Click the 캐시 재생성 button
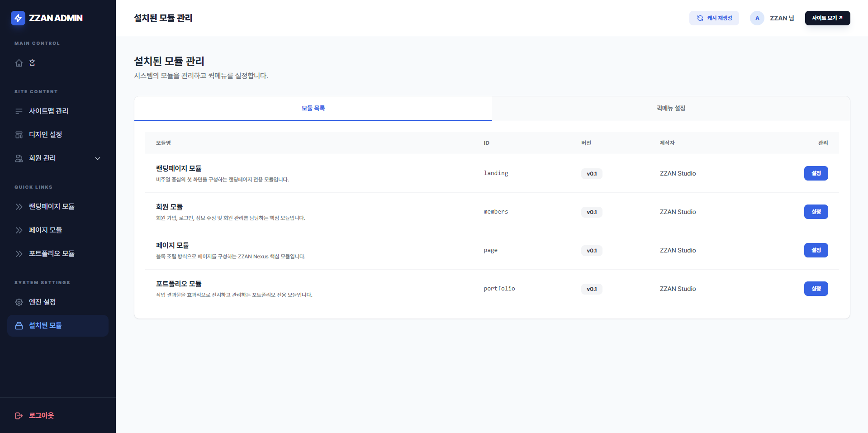Image resolution: width=868 pixels, height=433 pixels. pos(714,18)
